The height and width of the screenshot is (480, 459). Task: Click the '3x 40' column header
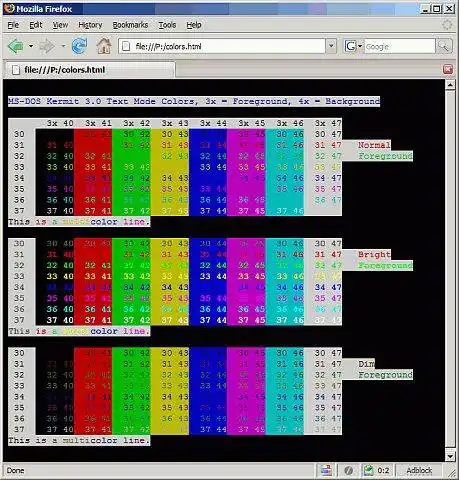60,123
